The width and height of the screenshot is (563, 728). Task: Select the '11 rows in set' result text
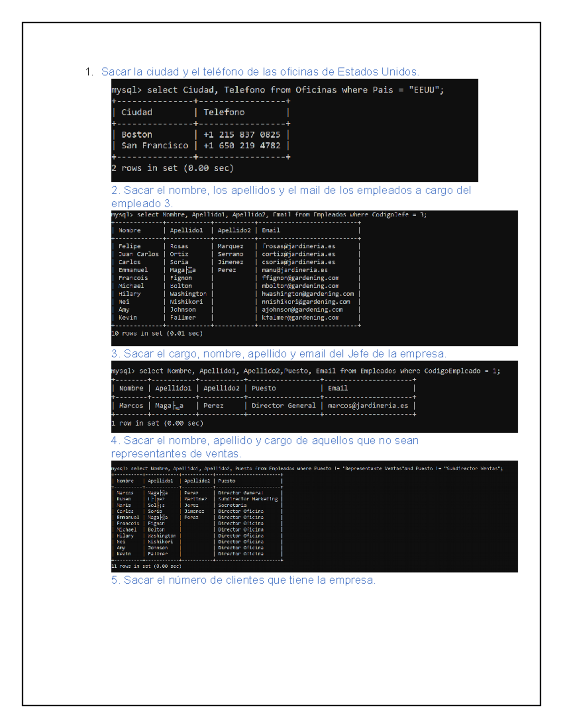tap(146, 566)
